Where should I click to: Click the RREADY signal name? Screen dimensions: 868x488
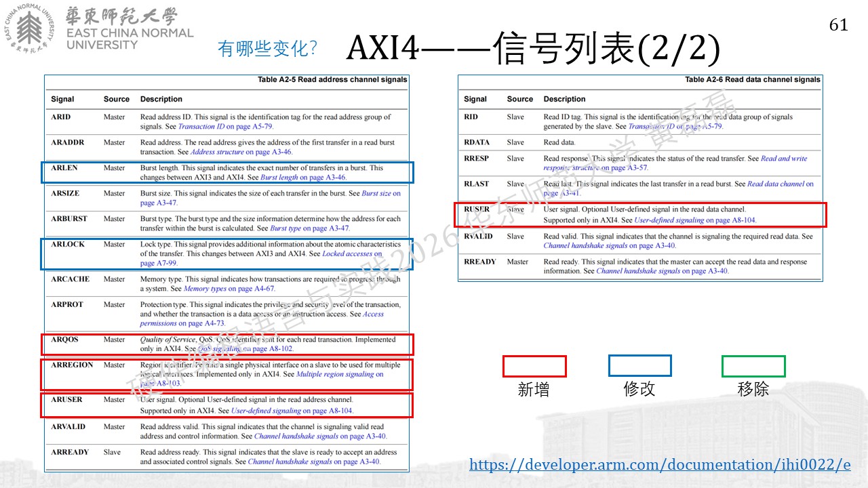pyautogui.click(x=480, y=262)
